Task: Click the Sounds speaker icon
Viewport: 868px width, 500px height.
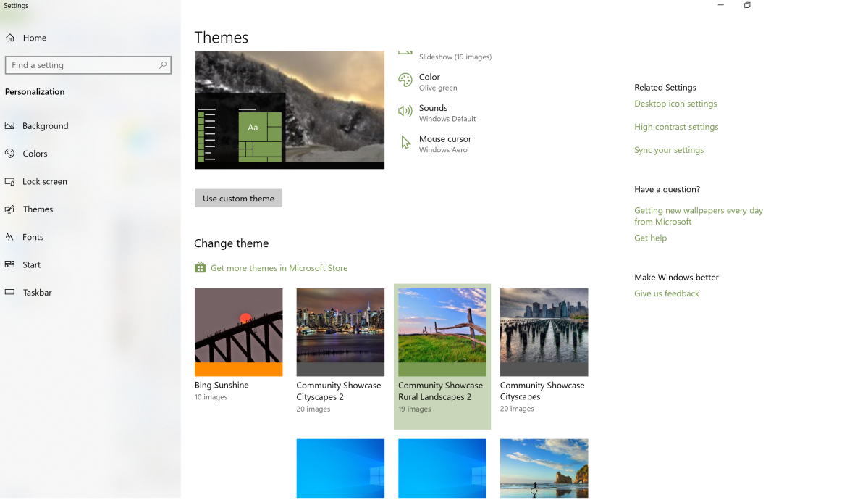Action: click(405, 112)
